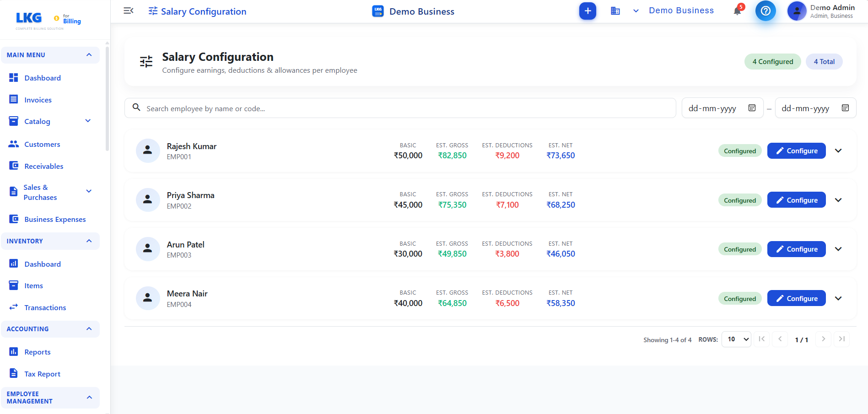Open Transactions menu item
Screen dimensions: 868x414
(45, 307)
